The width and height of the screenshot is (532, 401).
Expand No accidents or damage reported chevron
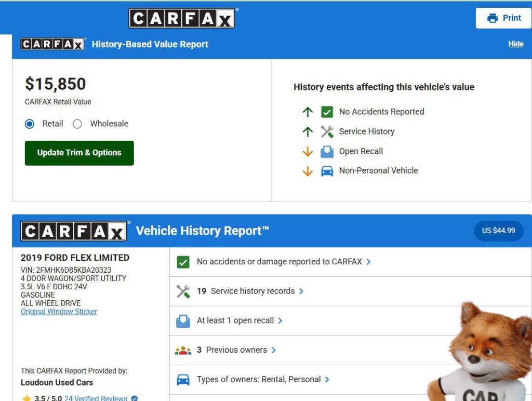click(368, 262)
